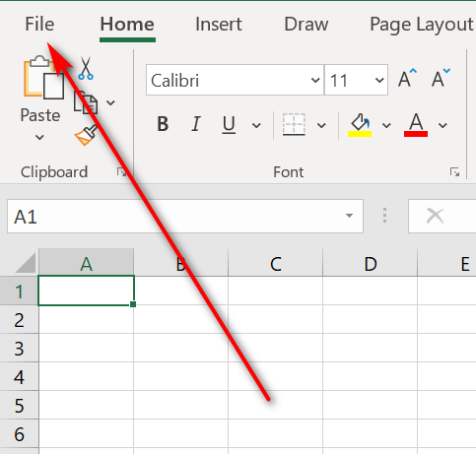The width and height of the screenshot is (476, 454).
Task: Expand the Name Box dropdown arrow
Action: tap(349, 216)
